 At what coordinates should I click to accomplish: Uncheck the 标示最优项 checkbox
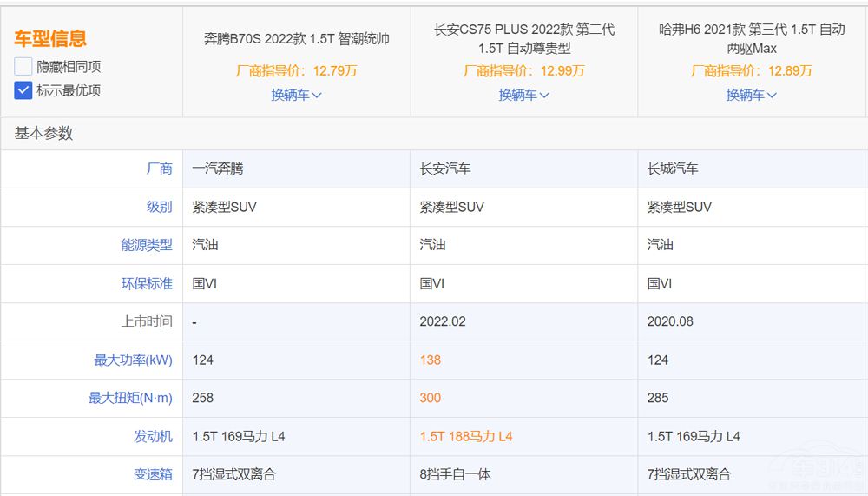23,89
